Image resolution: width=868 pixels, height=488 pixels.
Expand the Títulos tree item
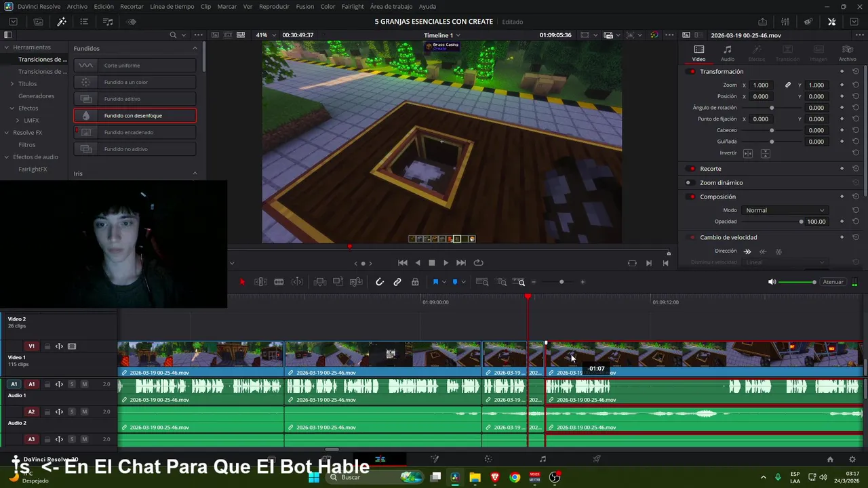12,83
